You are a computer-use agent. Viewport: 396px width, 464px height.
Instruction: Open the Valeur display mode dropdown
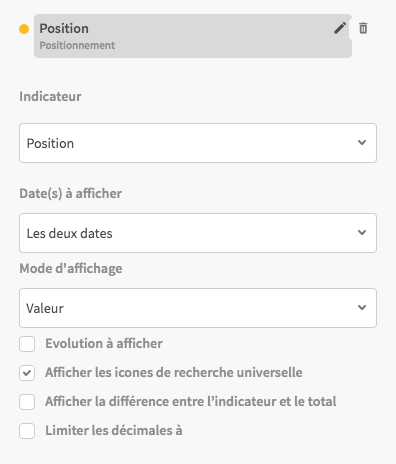(198, 308)
